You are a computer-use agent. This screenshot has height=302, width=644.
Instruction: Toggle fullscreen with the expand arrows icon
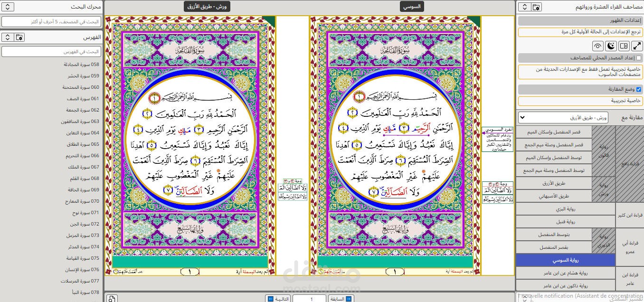pos(637,46)
